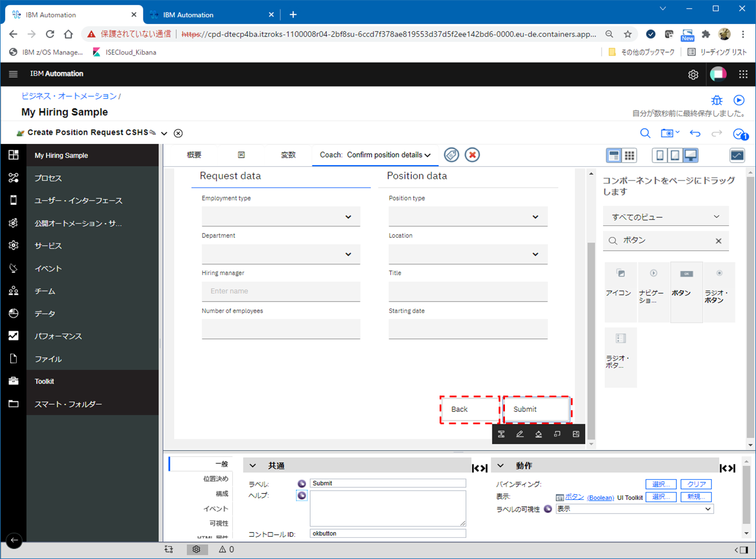Click the Submit button on coach
Image resolution: width=756 pixels, height=559 pixels.
coord(536,409)
